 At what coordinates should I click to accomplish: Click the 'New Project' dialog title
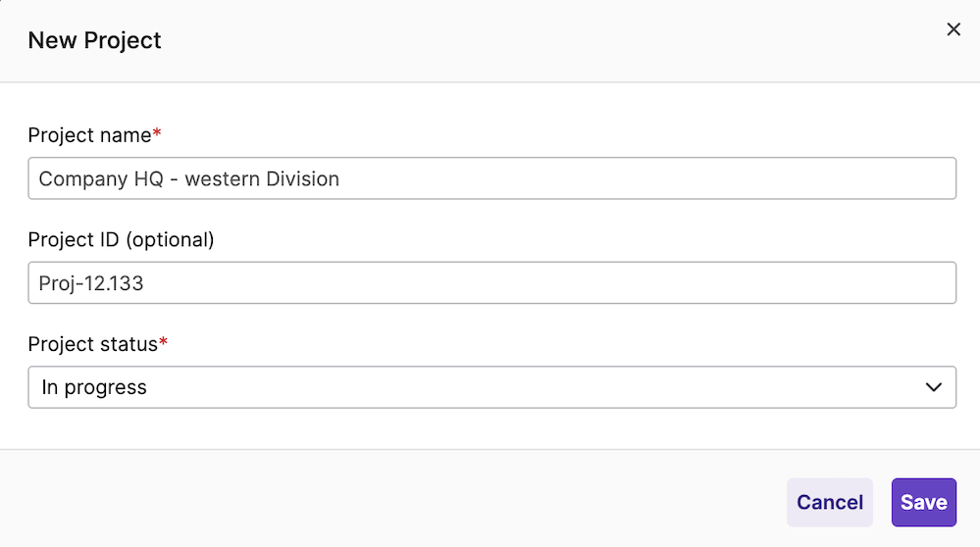click(x=94, y=40)
